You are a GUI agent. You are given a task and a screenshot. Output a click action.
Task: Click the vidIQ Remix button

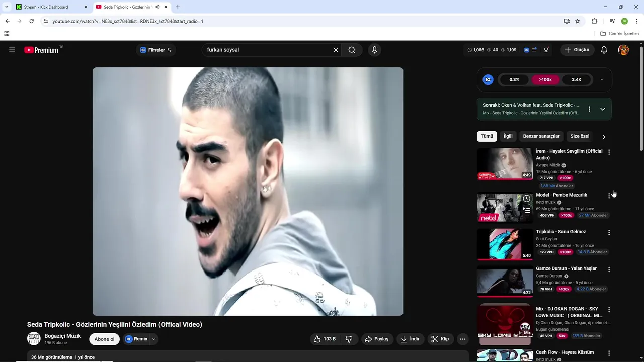(136, 339)
